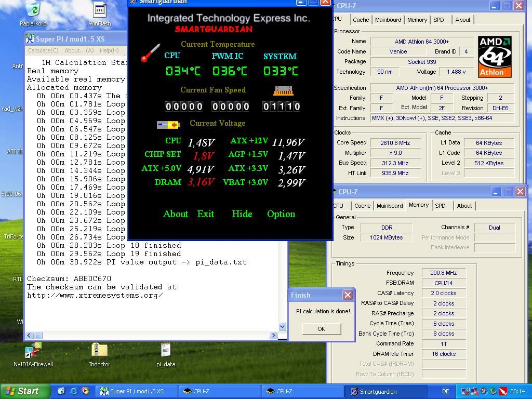Viewport: 532px width, 399px height.
Task: Activate first CPU-Z taskbar button
Action: tap(220, 391)
